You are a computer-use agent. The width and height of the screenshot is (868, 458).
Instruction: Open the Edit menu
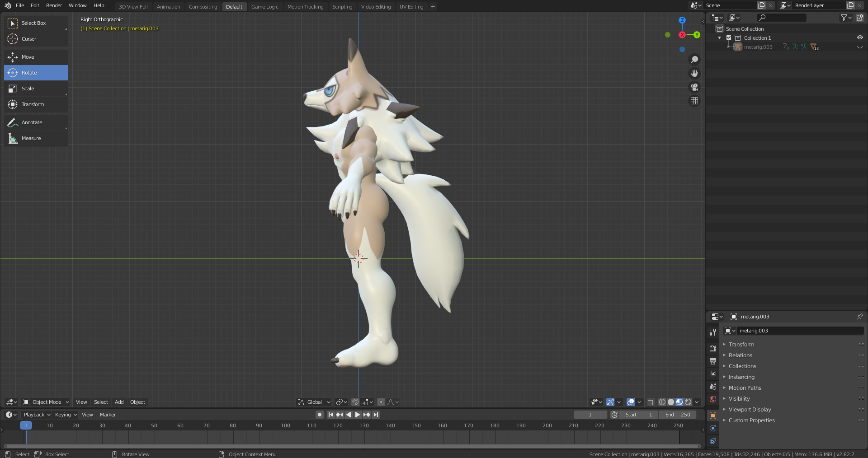pyautogui.click(x=35, y=5)
